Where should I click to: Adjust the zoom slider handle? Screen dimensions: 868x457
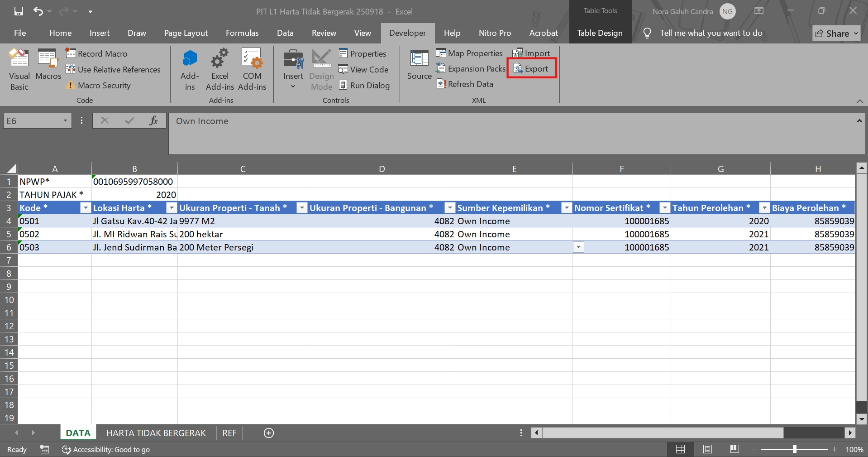[794, 449]
